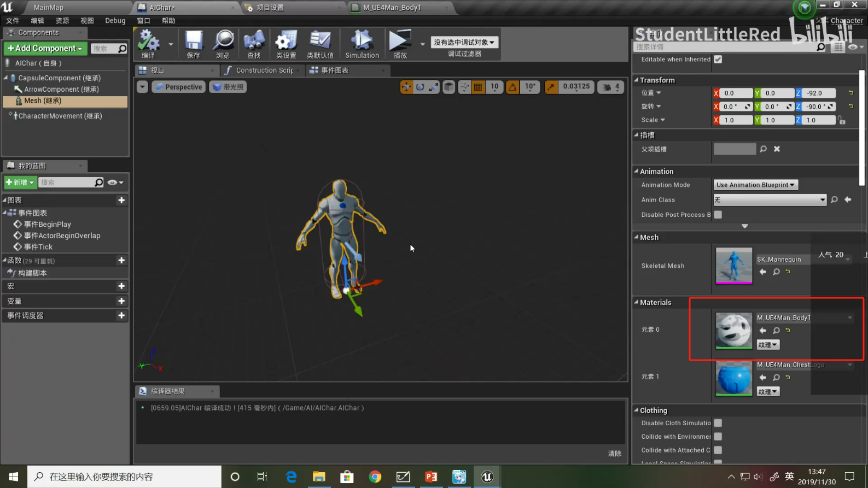Click the Play (播放) toolbar button

[400, 44]
